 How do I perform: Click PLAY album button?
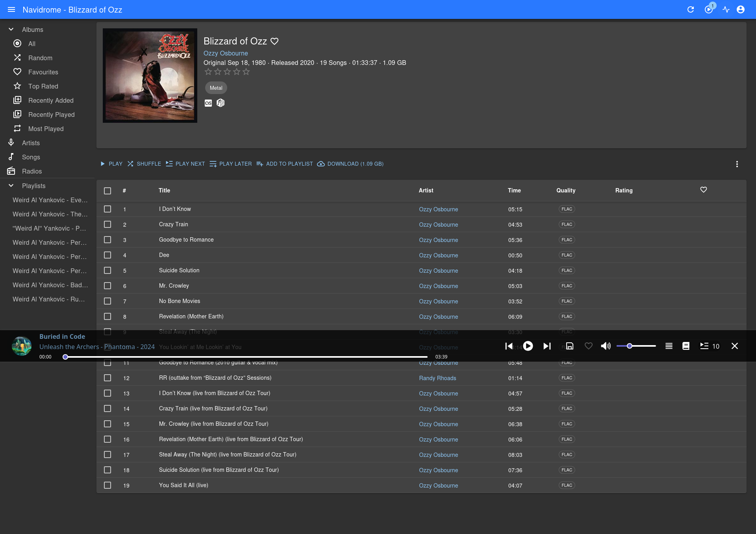(111, 164)
